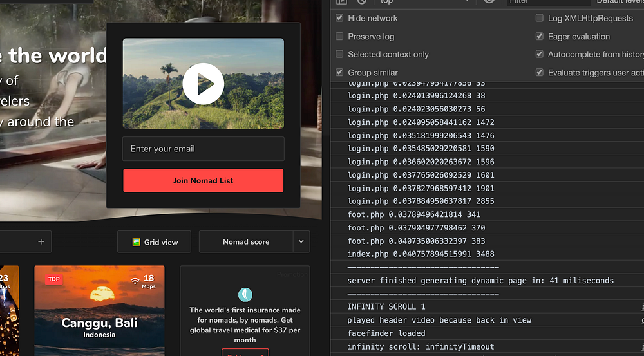
Task: Click the teal feather insurance logo
Action: pos(245,294)
